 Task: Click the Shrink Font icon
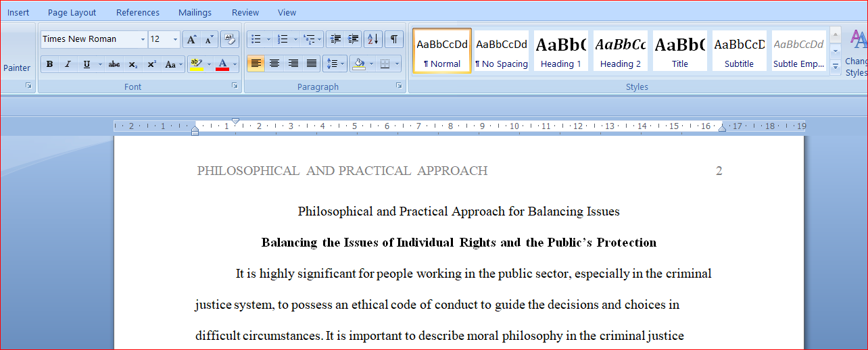[208, 39]
